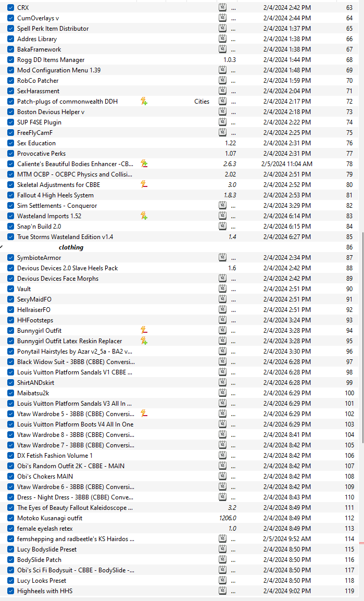
Task: Disable Spell Perk Item Distributor checkbox
Action: [11, 28]
